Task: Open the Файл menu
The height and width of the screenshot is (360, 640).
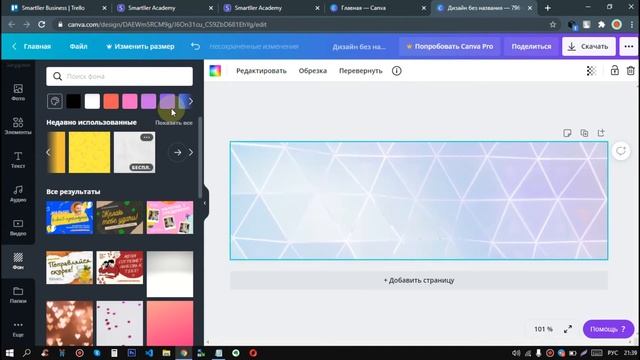Action: pos(78,47)
